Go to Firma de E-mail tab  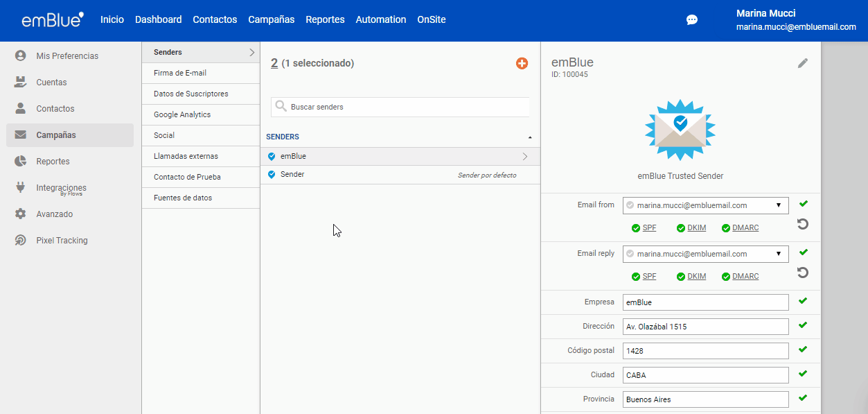coord(180,73)
